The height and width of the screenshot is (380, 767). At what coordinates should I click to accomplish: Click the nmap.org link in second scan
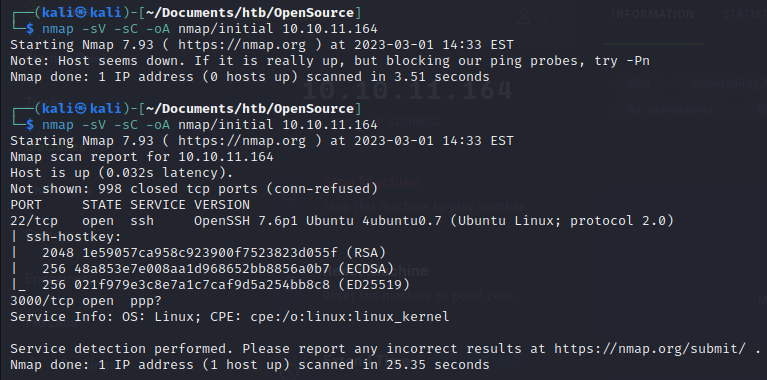(x=242, y=141)
